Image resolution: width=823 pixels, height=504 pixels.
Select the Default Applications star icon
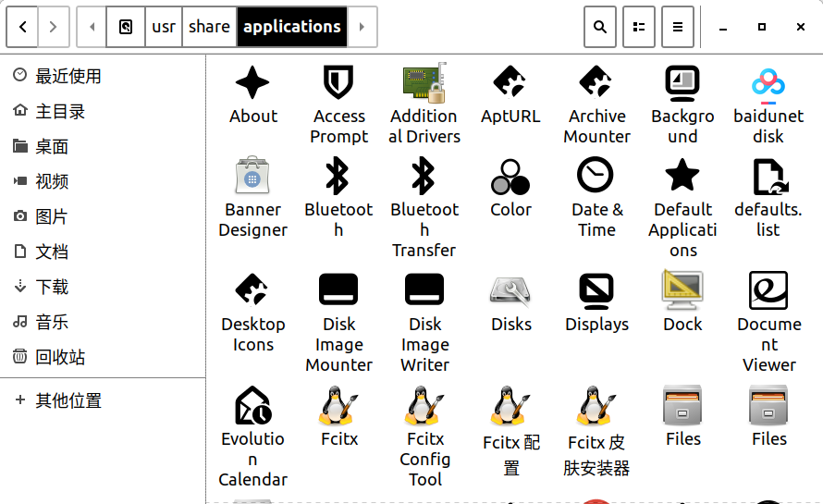tap(682, 175)
